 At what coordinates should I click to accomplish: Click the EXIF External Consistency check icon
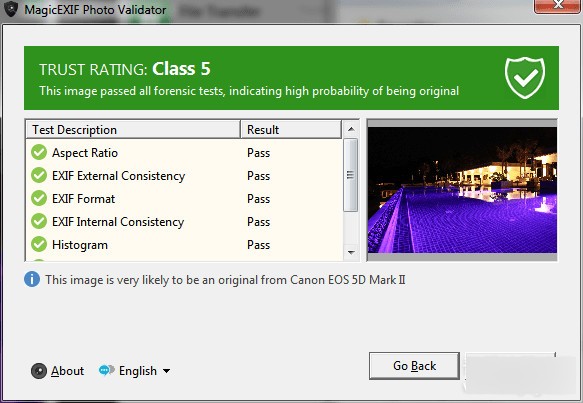(x=39, y=175)
